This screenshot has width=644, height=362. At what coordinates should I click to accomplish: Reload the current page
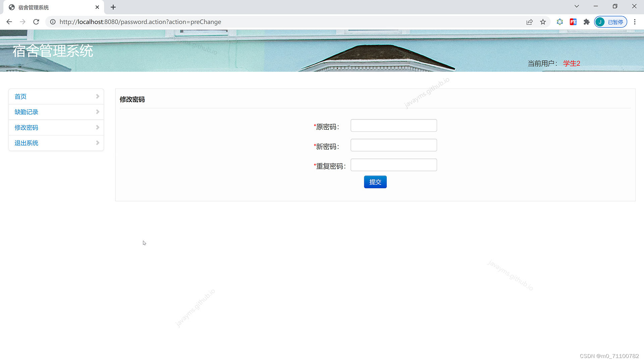coord(36,22)
